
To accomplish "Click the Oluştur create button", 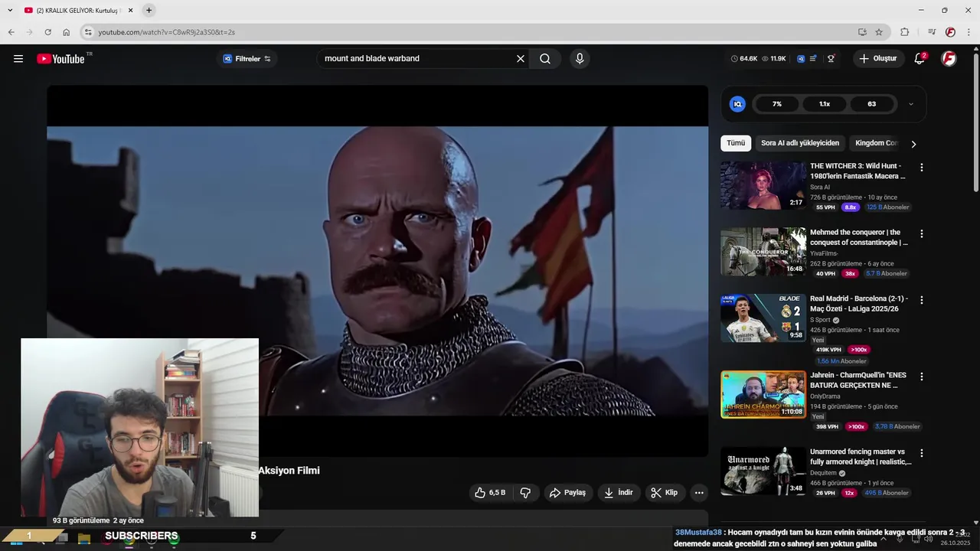I will 878,59.
